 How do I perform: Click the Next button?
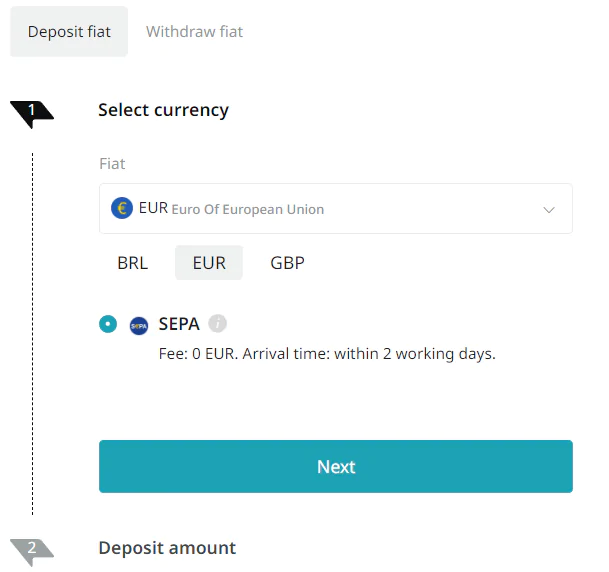[336, 466]
